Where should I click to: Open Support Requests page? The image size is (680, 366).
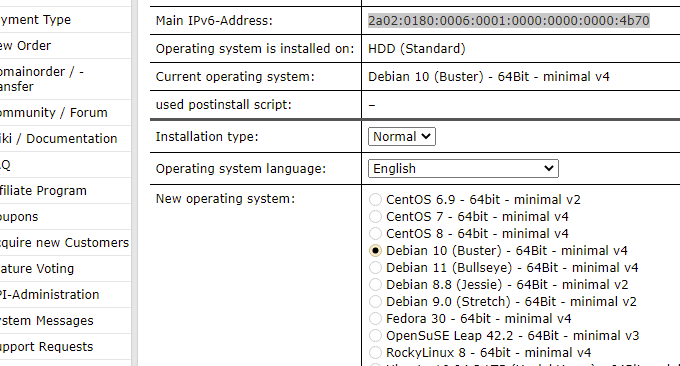[46, 347]
